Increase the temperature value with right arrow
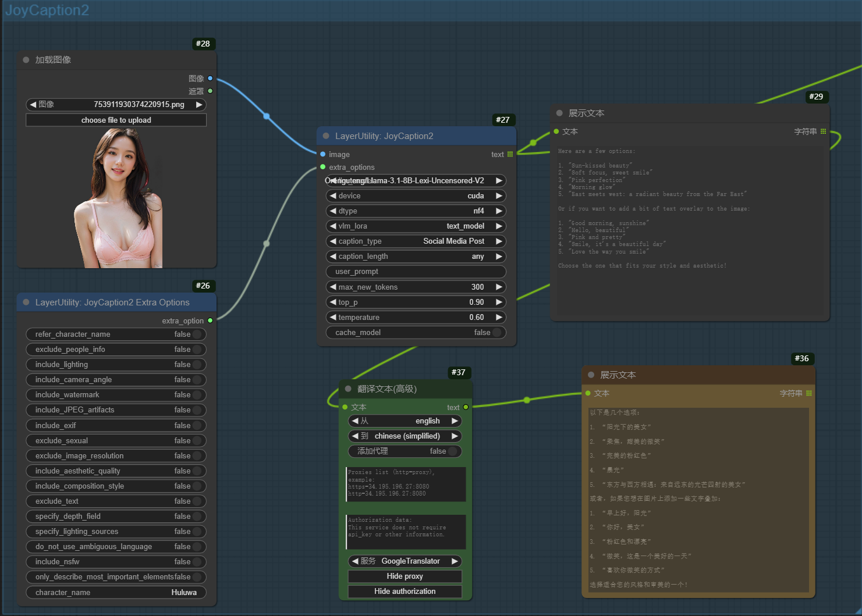The height and width of the screenshot is (616, 862). 499,318
